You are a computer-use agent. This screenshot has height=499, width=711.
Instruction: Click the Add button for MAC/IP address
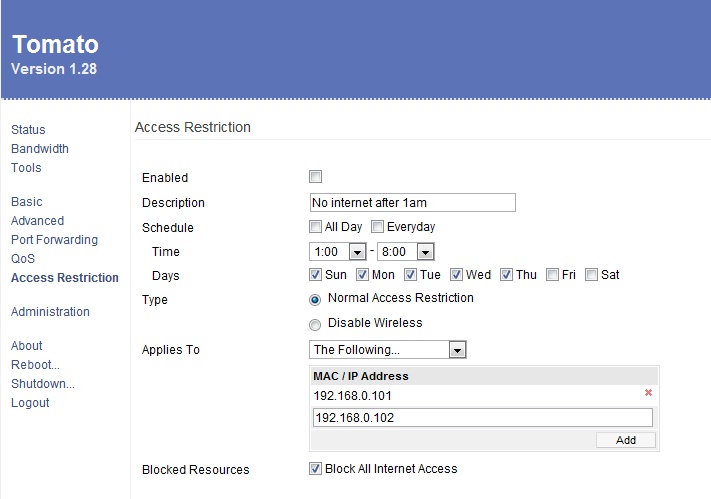click(x=625, y=440)
